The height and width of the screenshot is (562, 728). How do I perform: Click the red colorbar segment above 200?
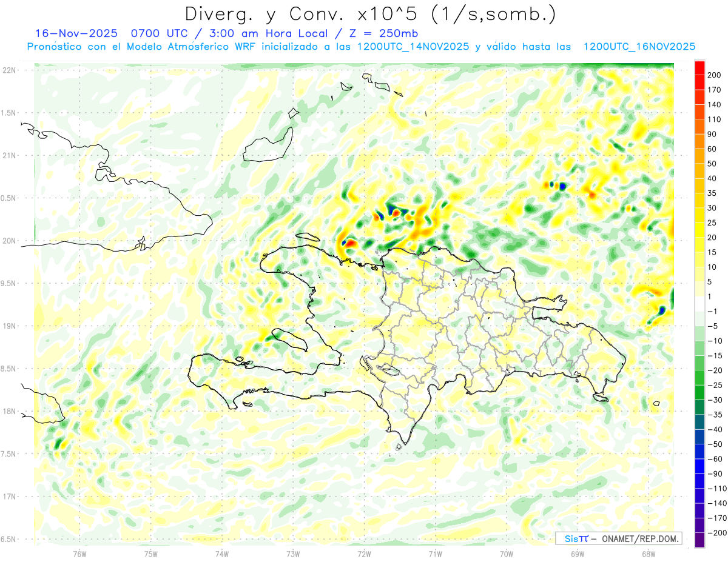point(699,68)
